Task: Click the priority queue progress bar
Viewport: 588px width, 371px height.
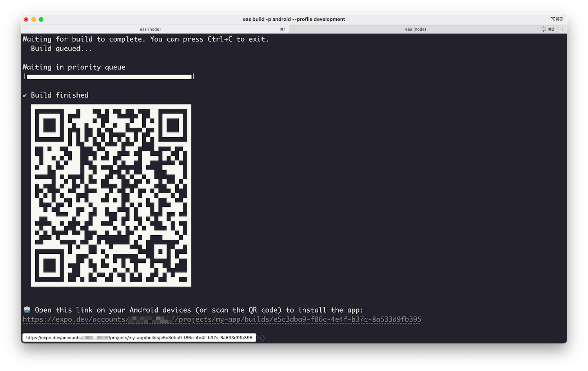Action: pos(108,77)
